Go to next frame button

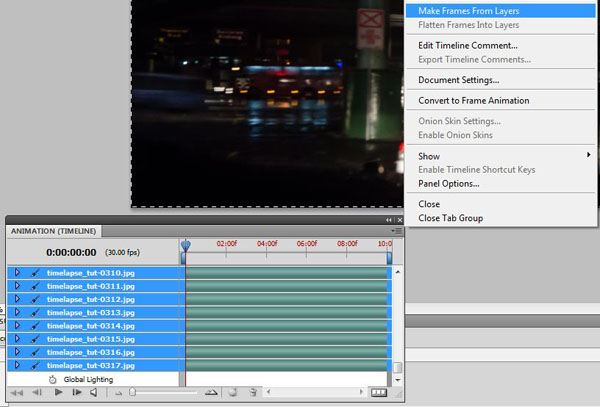coord(77,392)
